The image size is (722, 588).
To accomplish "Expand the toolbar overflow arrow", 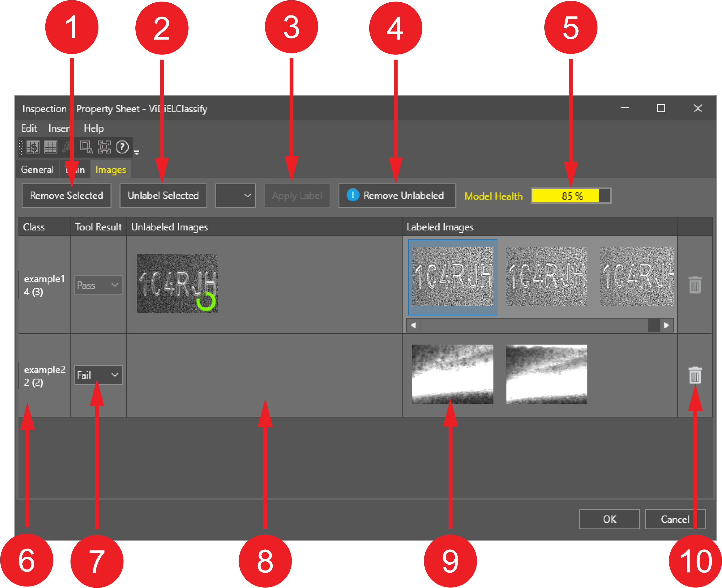I will [137, 153].
